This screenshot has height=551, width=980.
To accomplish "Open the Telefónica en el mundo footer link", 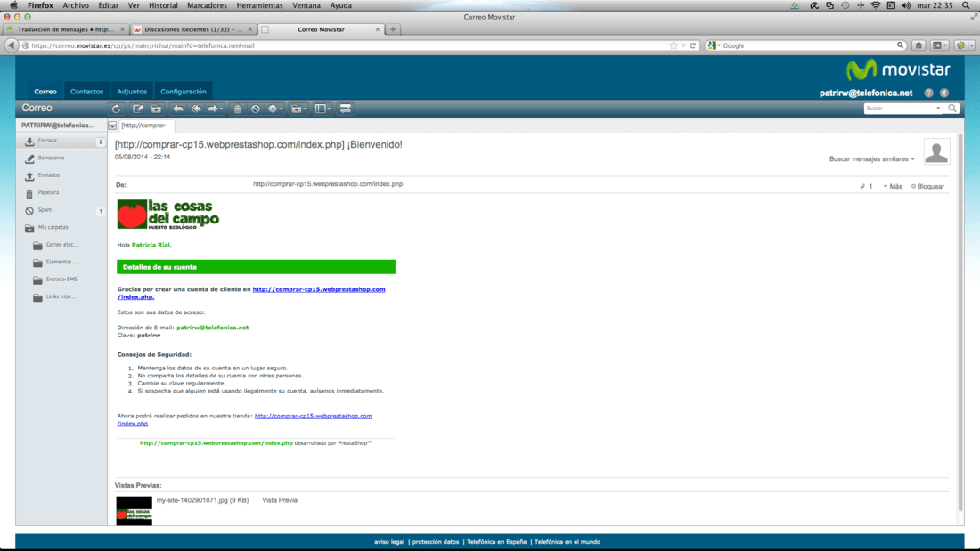I will pos(568,542).
